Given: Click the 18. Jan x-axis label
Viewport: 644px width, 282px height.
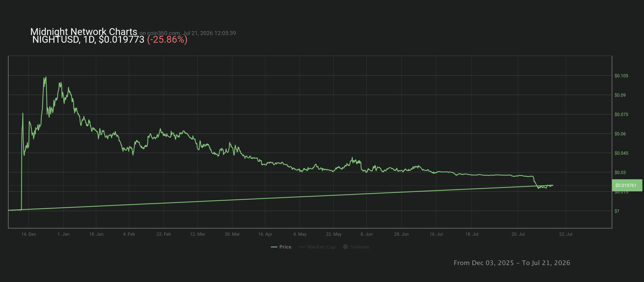Looking at the screenshot, I should point(96,234).
